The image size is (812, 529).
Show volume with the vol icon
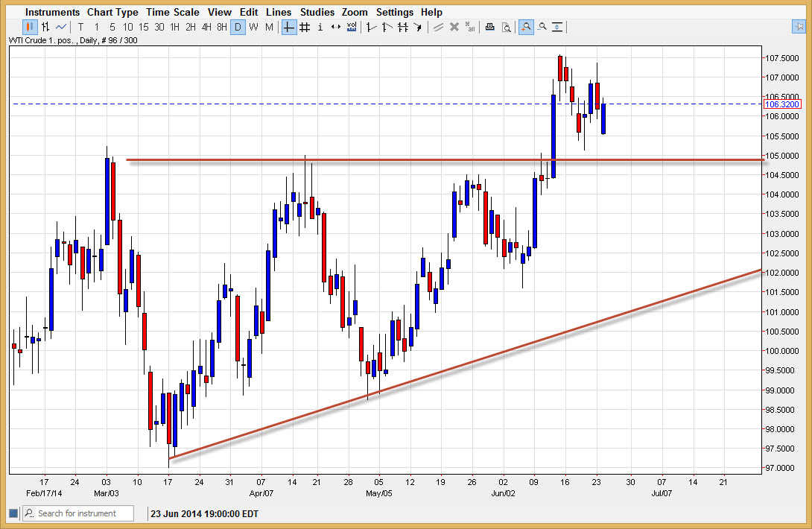[x=352, y=27]
